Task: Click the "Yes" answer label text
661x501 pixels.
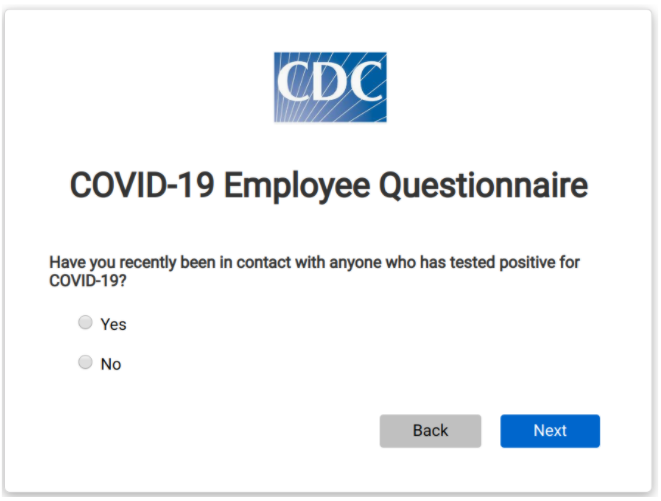Action: 113,324
